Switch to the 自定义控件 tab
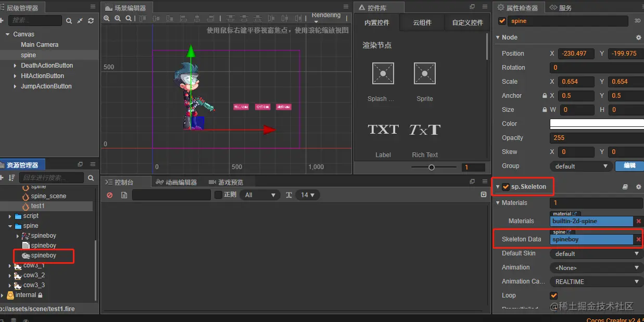This screenshot has height=322, width=644. click(x=468, y=22)
